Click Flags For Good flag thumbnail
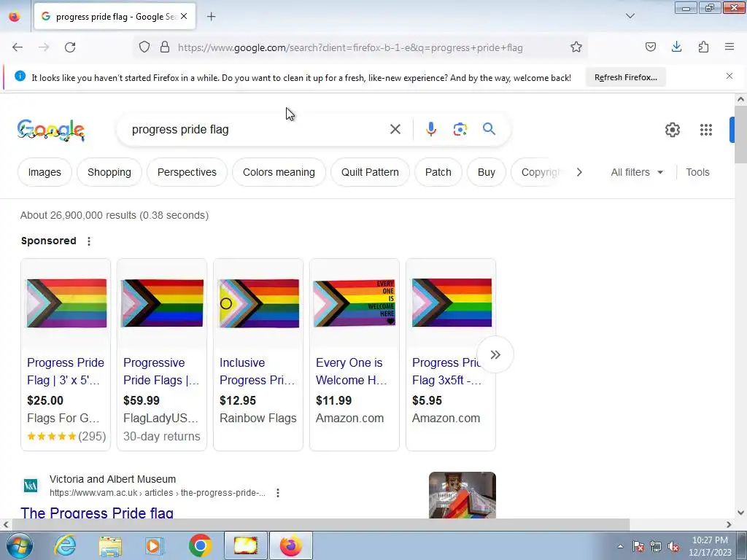Viewport: 747px width, 560px height. 66,303
